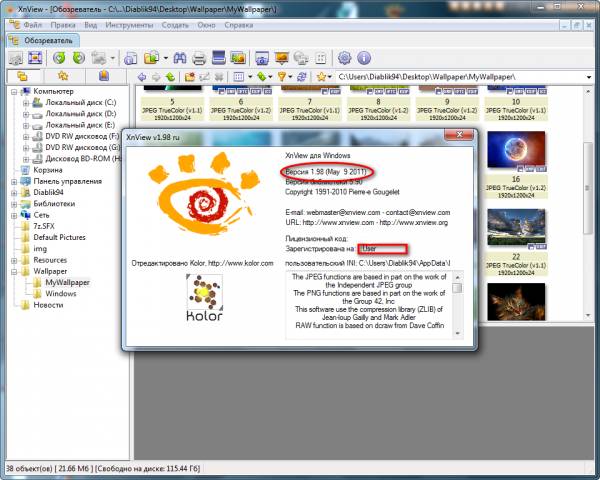Open the Окно menu
This screenshot has height=480, width=600.
point(207,25)
